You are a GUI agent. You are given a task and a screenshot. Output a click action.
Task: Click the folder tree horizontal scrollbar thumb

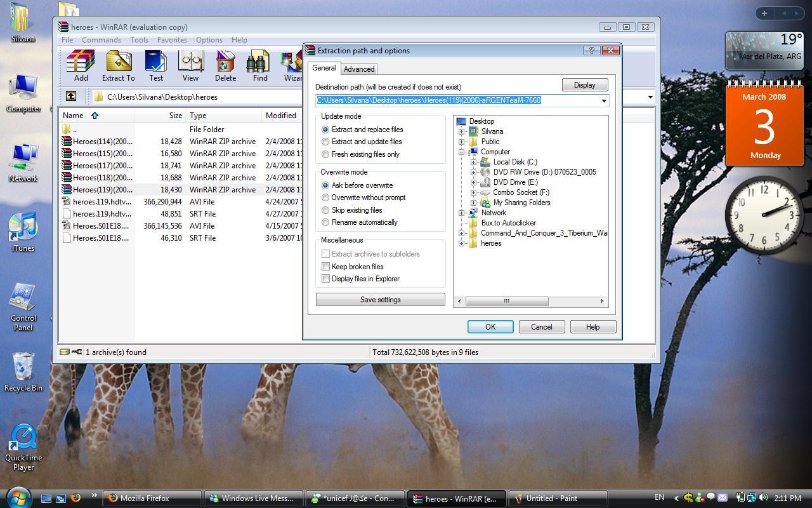pos(506,301)
